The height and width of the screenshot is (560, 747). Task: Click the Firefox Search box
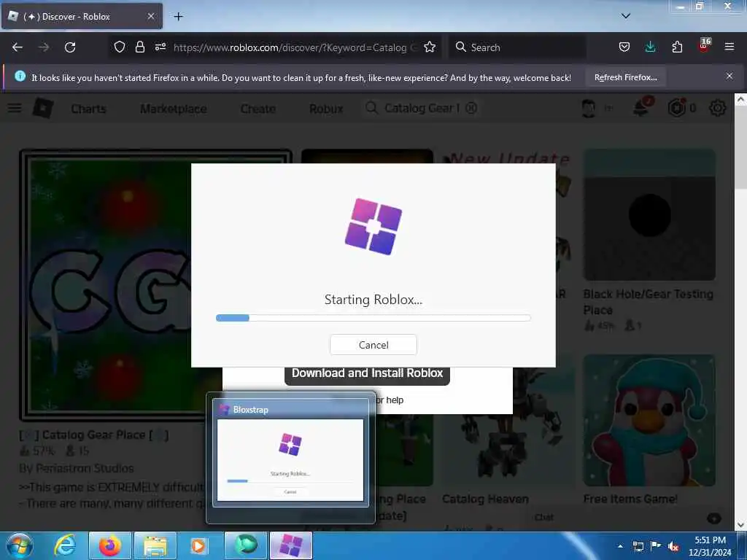coord(517,47)
